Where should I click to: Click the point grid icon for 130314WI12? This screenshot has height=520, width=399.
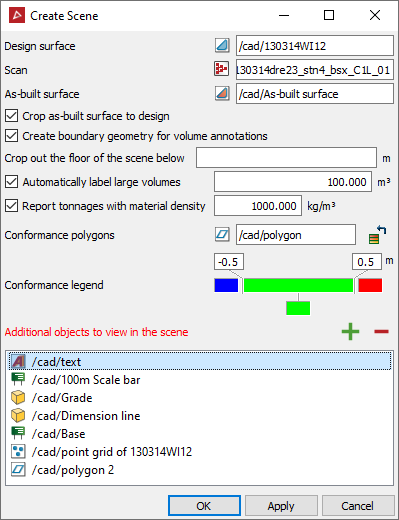pyautogui.click(x=18, y=452)
